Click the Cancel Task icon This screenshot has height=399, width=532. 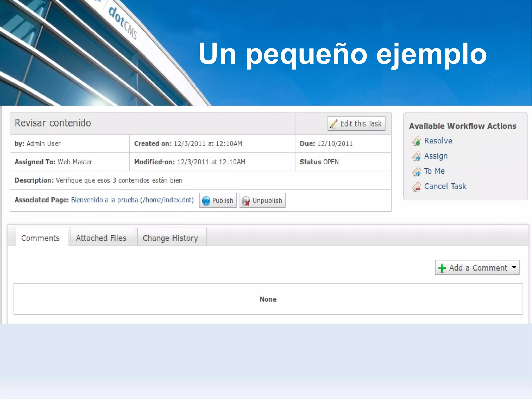point(416,186)
